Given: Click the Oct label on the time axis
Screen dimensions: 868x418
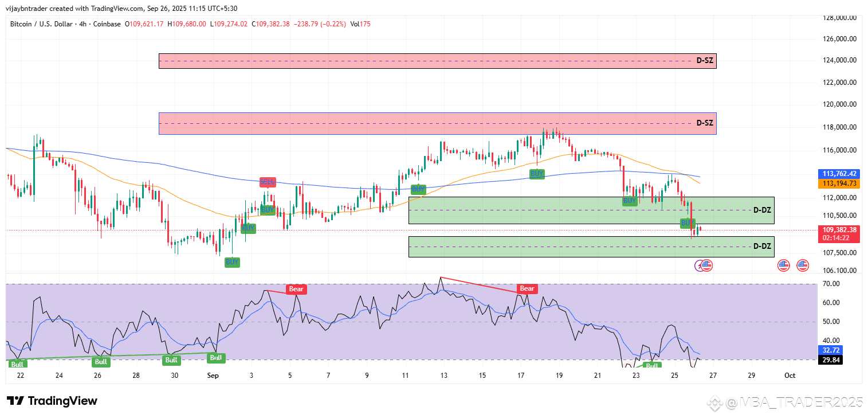Looking at the screenshot, I should tap(790, 376).
